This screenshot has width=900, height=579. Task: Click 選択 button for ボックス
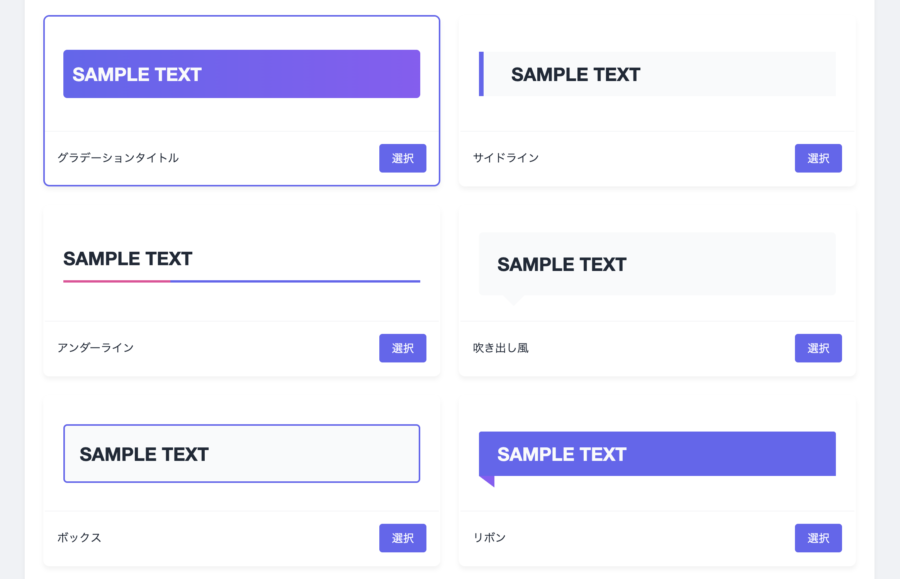pyautogui.click(x=402, y=538)
